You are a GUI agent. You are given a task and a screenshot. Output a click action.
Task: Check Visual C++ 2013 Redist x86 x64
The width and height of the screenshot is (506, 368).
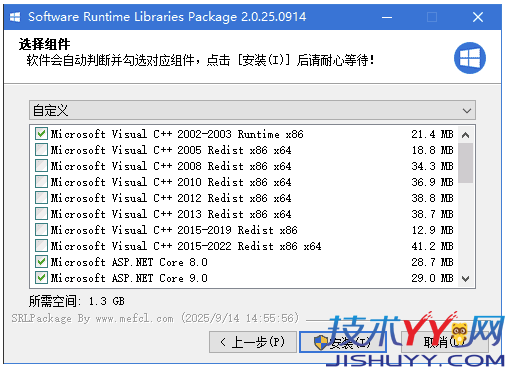point(41,214)
